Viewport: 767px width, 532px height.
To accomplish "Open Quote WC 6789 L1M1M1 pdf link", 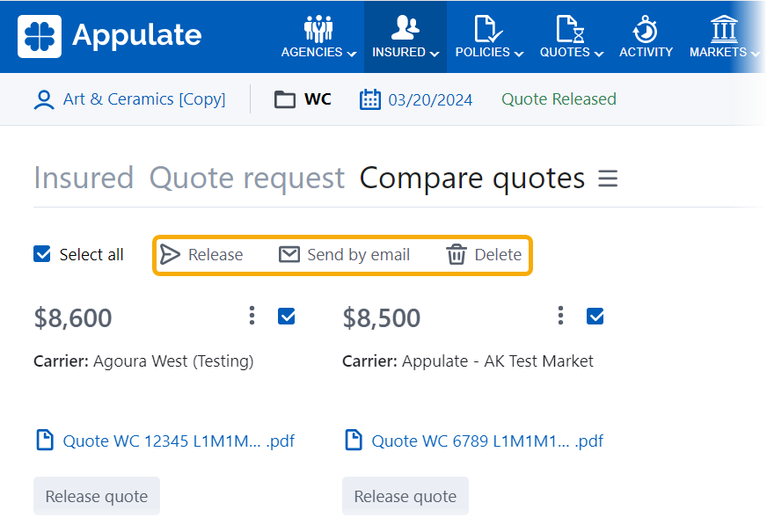I will [x=487, y=441].
